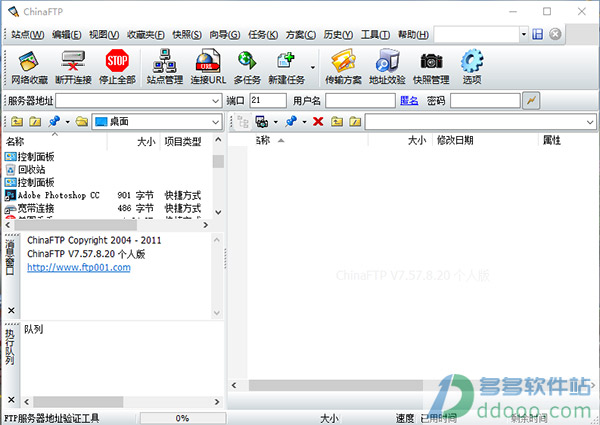Viewport: 600px width, 425px height.
Task: Sort local list by 名称 column
Action: pos(55,142)
